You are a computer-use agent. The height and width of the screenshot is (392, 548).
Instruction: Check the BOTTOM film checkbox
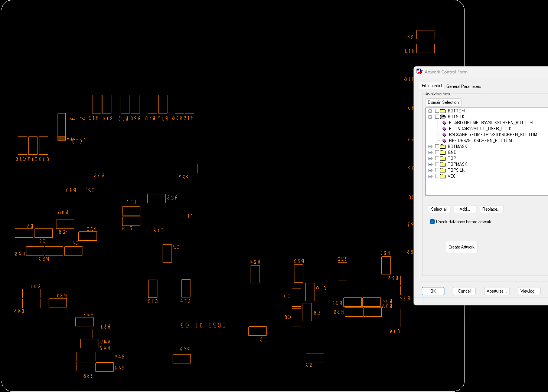(437, 111)
